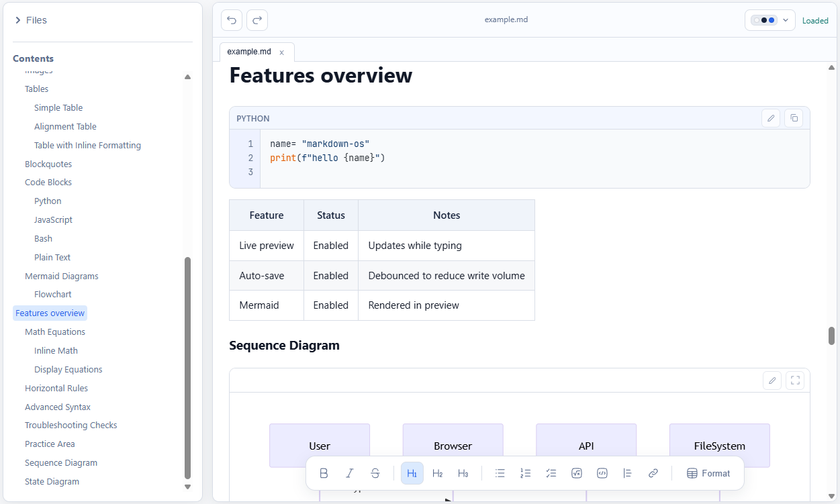Toggle the checklist formatting option
This screenshot has height=504, width=840.
point(551,473)
